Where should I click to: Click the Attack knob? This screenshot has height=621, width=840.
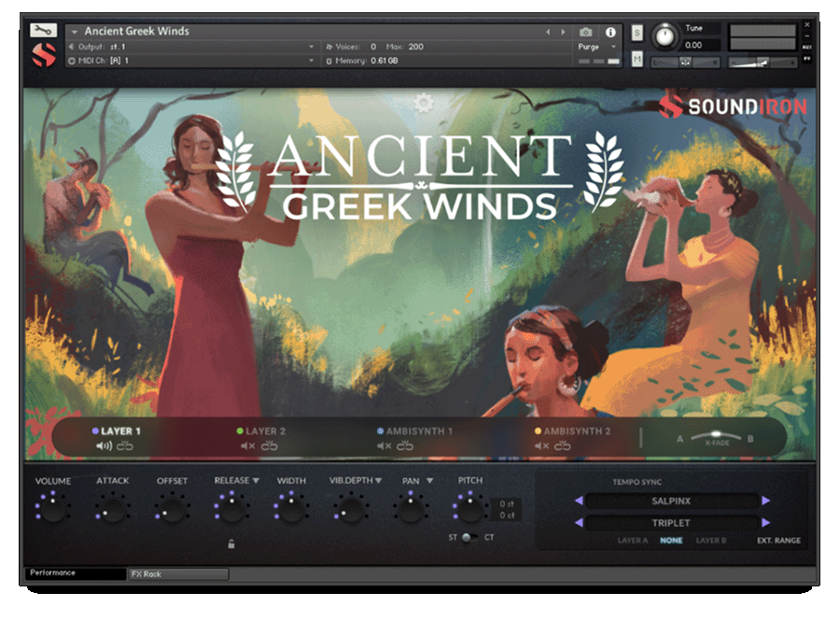click(x=113, y=509)
